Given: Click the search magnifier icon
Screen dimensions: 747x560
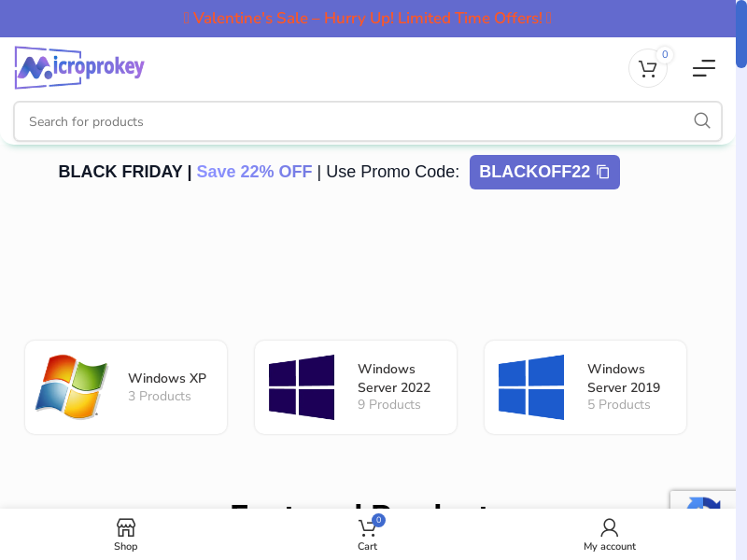Looking at the screenshot, I should 702,121.
